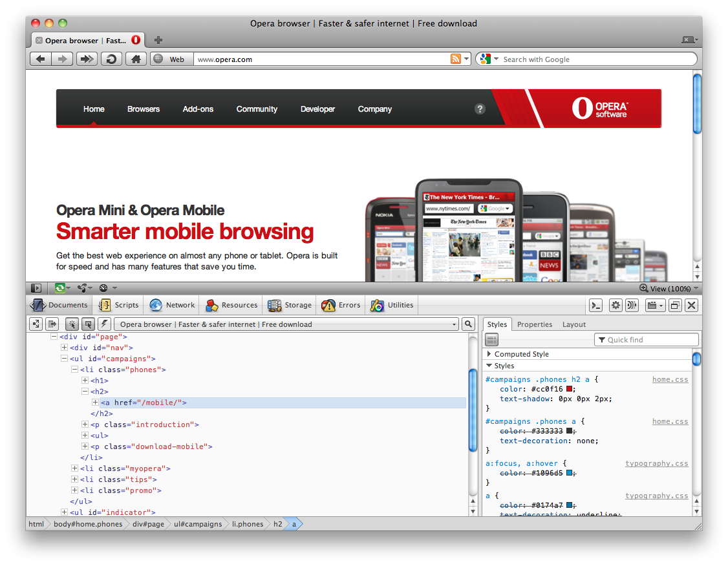Click the red #cc0f16 color swatch
728x566 pixels.
click(570, 389)
